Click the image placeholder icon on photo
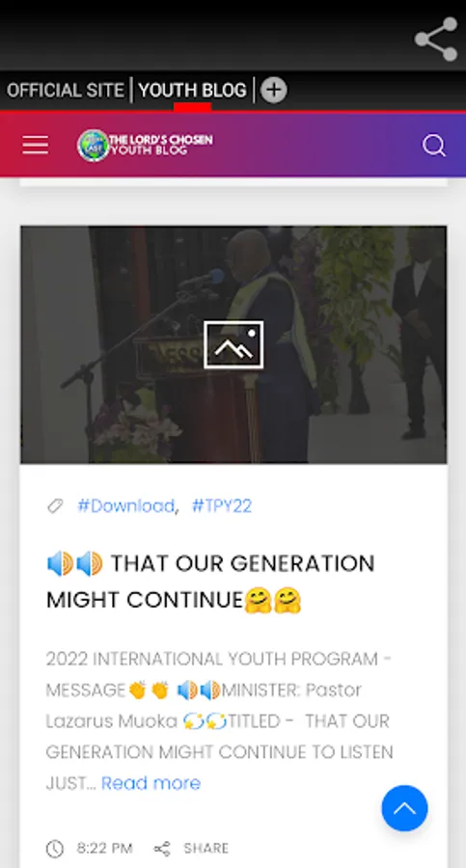The image size is (466, 868). (233, 344)
